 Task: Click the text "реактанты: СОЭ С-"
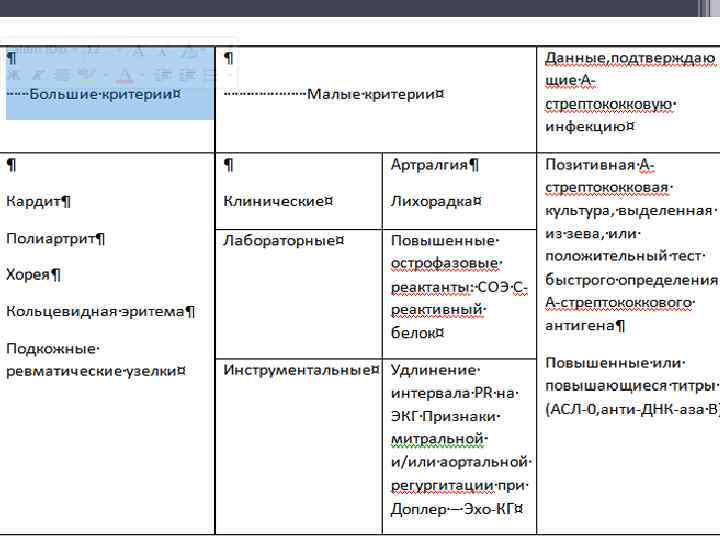coord(459,287)
